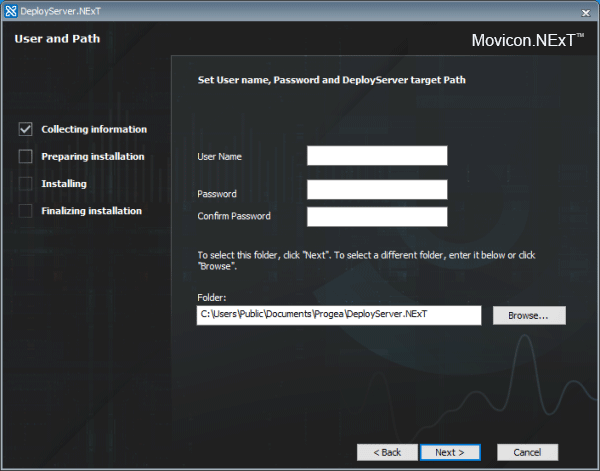The height and width of the screenshot is (471, 600).
Task: Click the DeployServer.NExT title bar icon
Action: point(11,11)
